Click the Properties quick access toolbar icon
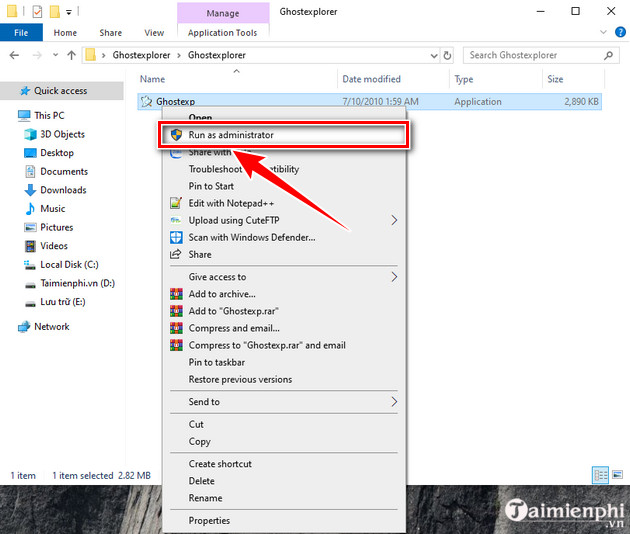 37,11
